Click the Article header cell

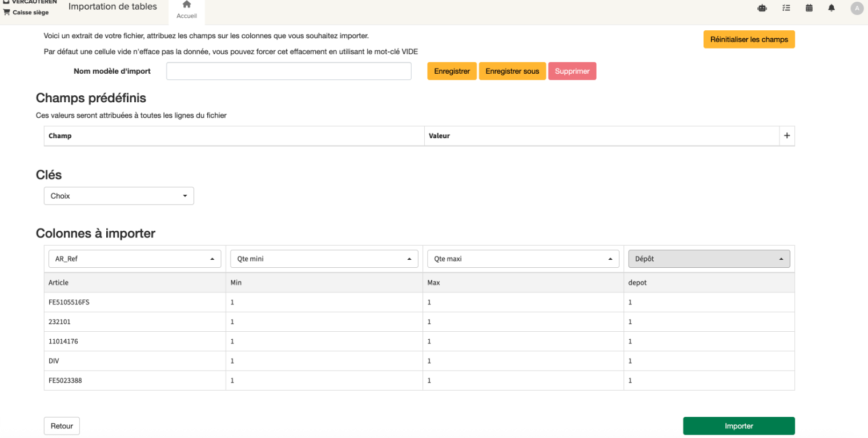(x=135, y=283)
